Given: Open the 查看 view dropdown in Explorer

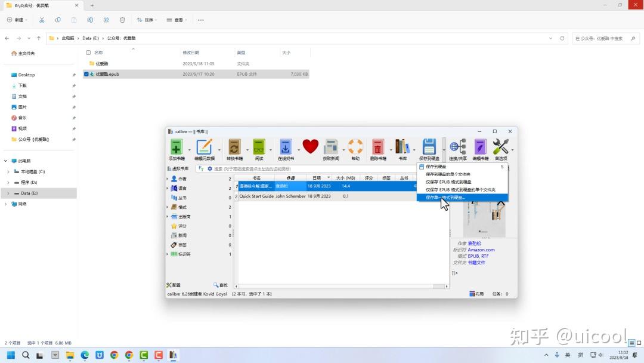Looking at the screenshot, I should coord(177,20).
